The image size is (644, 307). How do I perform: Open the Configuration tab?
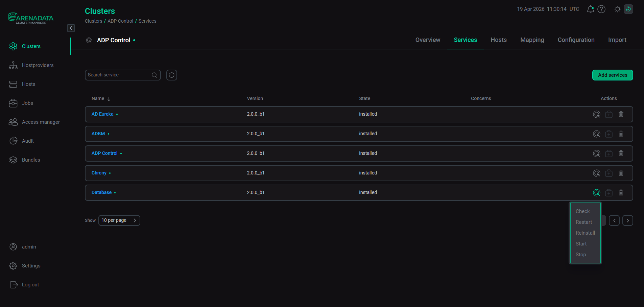coord(576,40)
